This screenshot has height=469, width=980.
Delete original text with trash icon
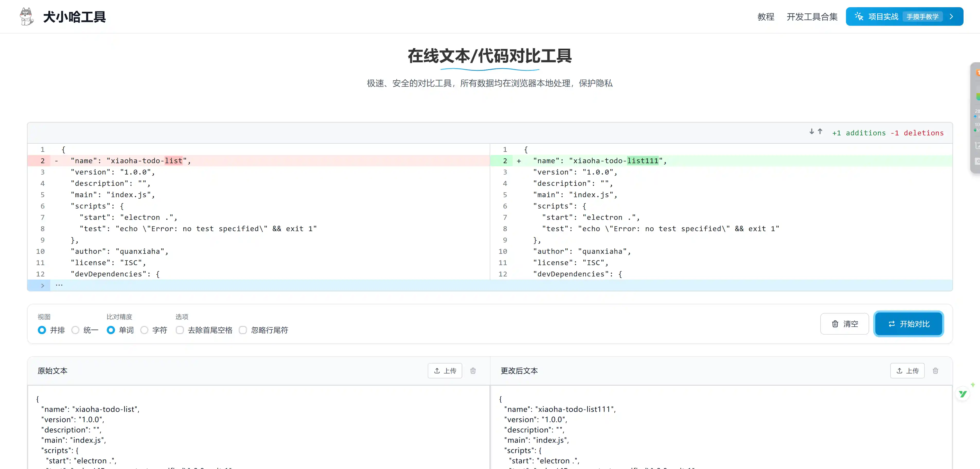point(473,371)
